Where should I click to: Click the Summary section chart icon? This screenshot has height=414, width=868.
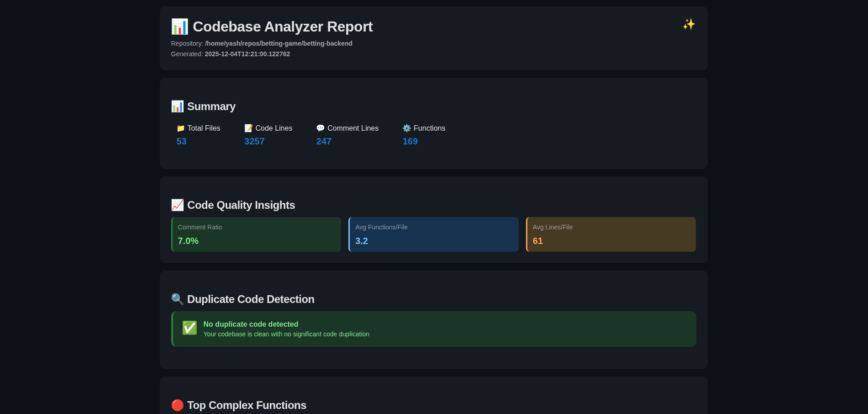177,106
